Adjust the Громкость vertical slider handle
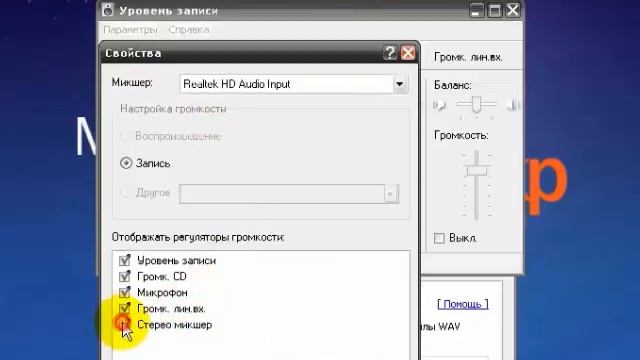The width and height of the screenshot is (640, 360). coord(476,170)
